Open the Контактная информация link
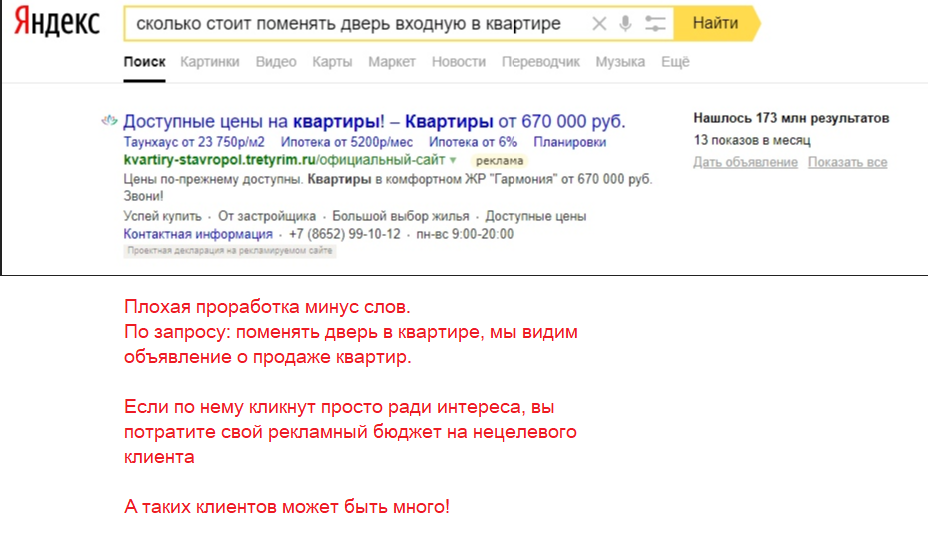 [198, 234]
